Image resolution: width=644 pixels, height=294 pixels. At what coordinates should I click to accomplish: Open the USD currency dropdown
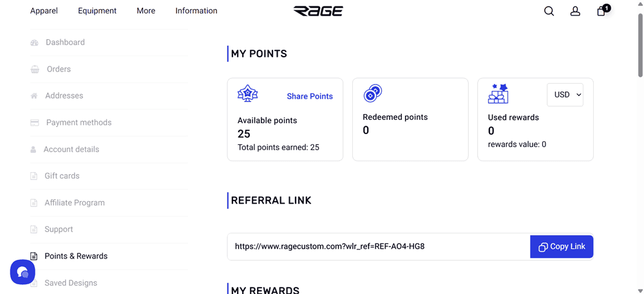point(565,95)
